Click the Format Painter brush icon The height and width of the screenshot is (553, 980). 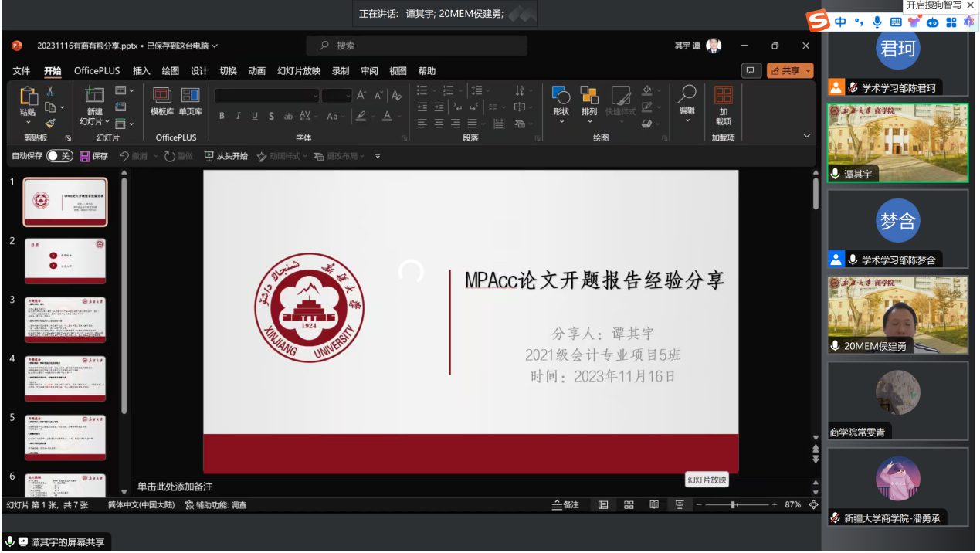point(50,123)
